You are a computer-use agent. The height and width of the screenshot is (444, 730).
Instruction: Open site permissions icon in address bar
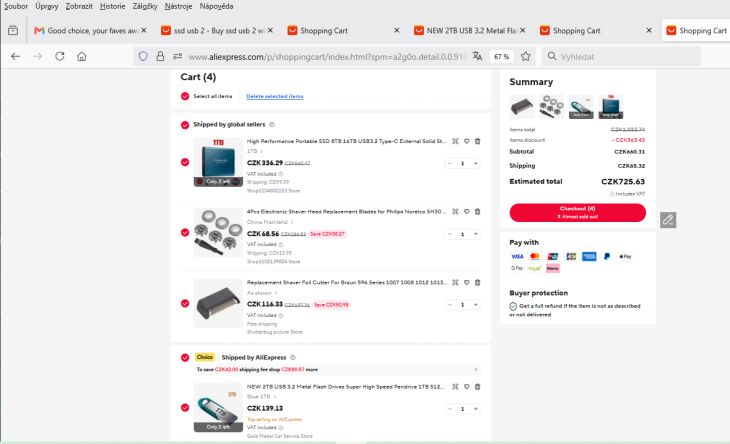coord(177,56)
